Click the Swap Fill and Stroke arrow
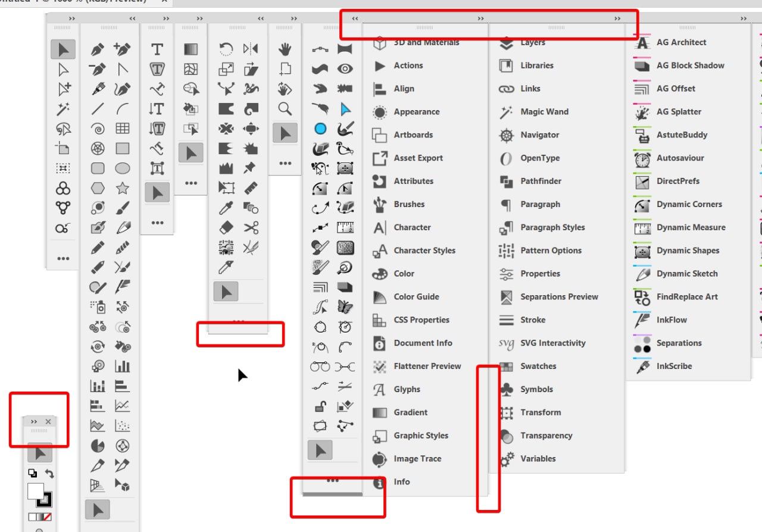The image size is (762, 532). (49, 474)
